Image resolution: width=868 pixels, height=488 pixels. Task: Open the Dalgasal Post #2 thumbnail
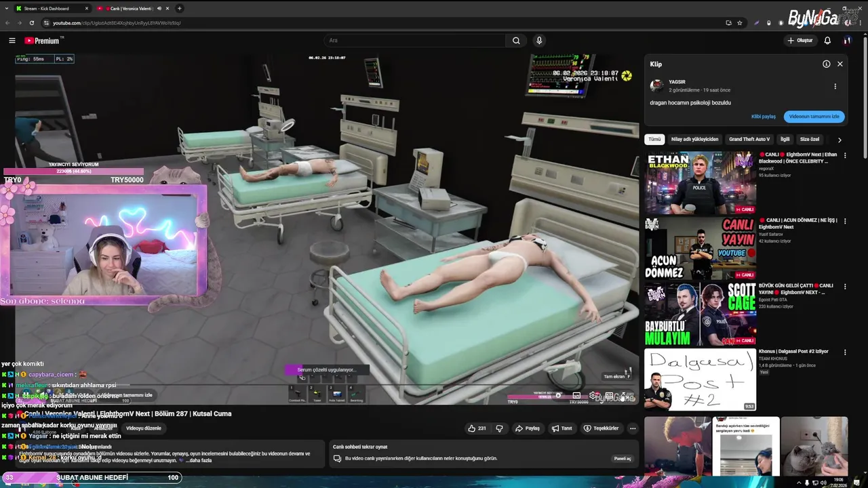[701, 380]
